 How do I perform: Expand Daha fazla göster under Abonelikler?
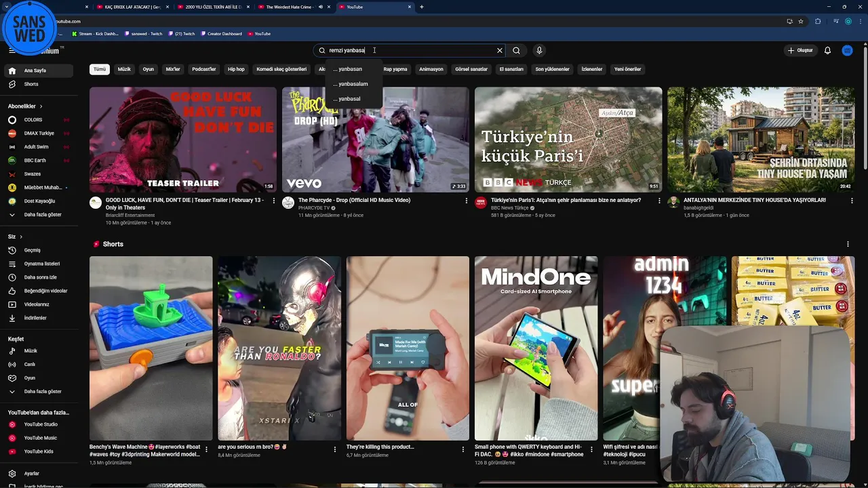coord(39,215)
